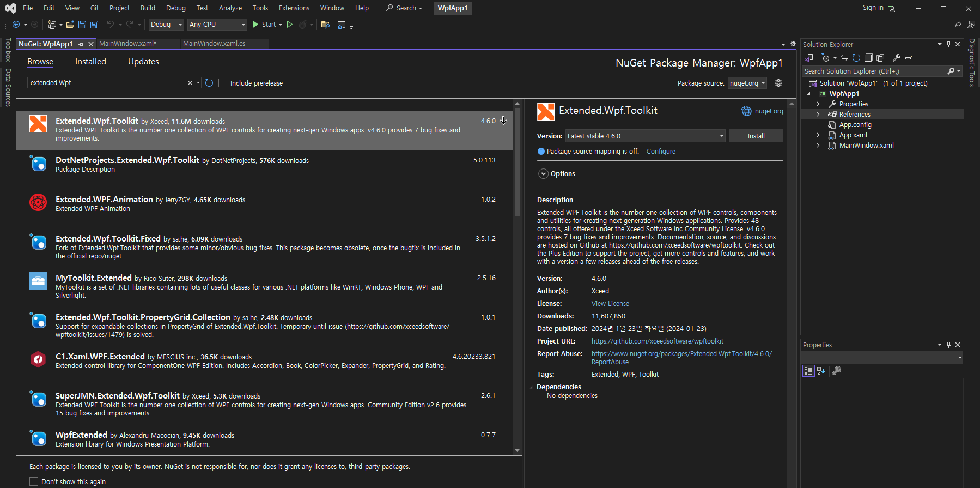Image resolution: width=980 pixels, height=488 pixels.
Task: Open the MainWindow.xaml.cs document tab
Action: coord(214,44)
